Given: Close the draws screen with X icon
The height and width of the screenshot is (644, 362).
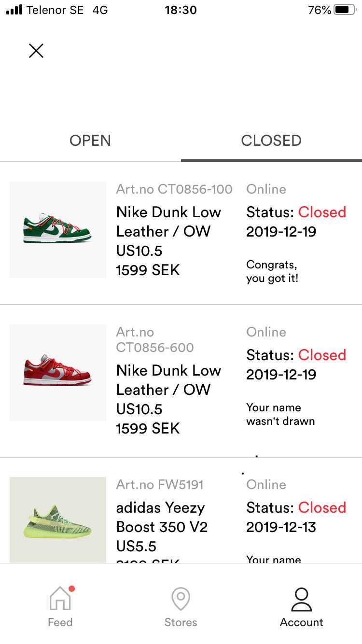Looking at the screenshot, I should click(36, 51).
